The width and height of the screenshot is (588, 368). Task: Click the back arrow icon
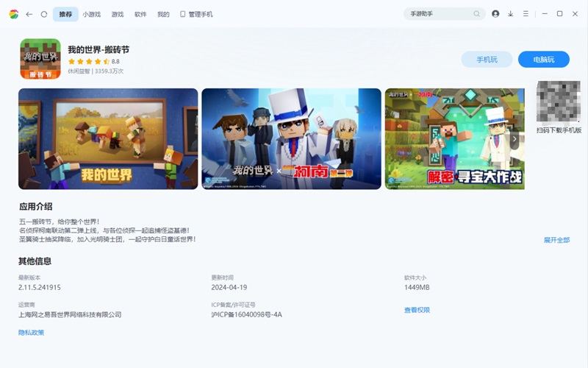pos(29,14)
